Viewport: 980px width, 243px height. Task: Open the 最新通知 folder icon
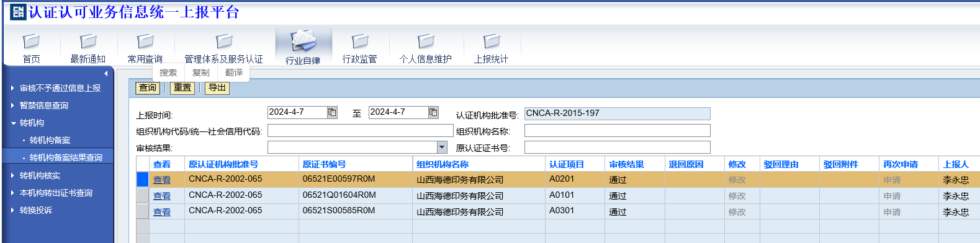(88, 42)
